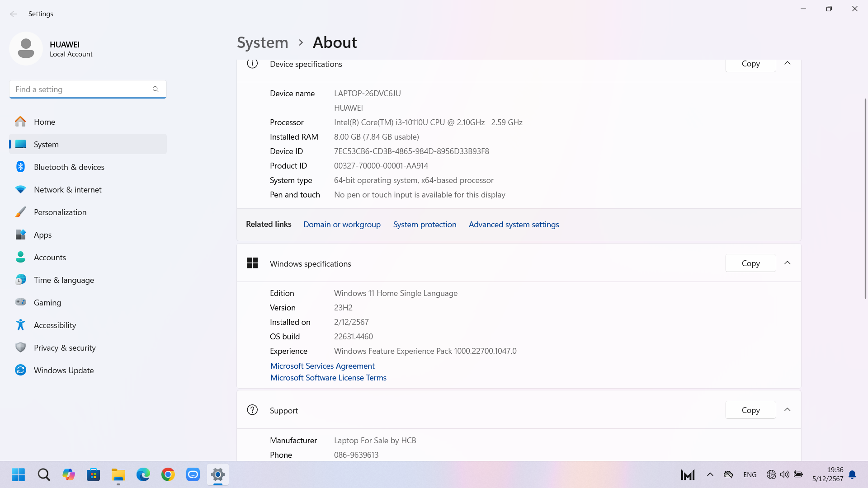
Task: Collapse the Device specifications section
Action: pyautogui.click(x=788, y=63)
